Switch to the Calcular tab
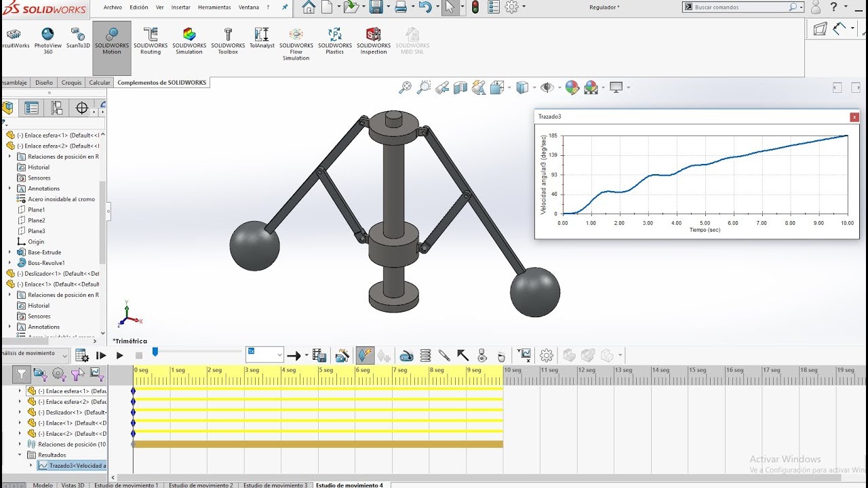The image size is (868, 488). 100,83
